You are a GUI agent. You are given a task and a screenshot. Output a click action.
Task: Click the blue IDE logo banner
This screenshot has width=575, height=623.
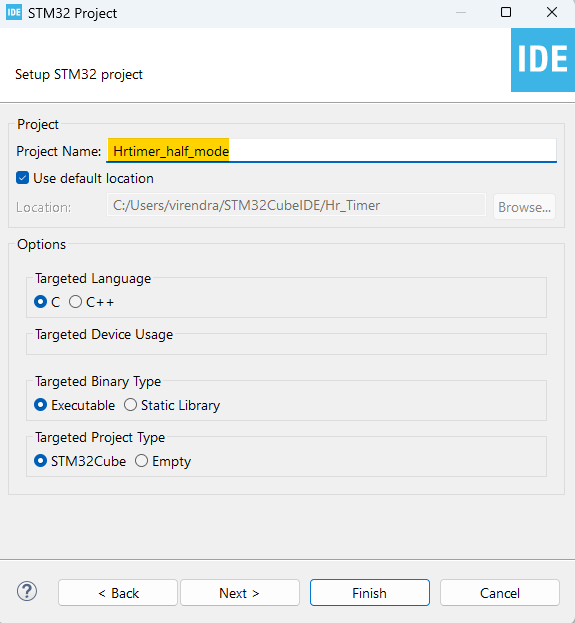pos(543,60)
